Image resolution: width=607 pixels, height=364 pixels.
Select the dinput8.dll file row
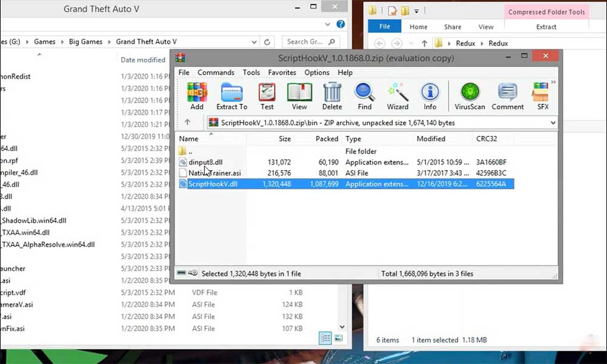click(x=346, y=162)
